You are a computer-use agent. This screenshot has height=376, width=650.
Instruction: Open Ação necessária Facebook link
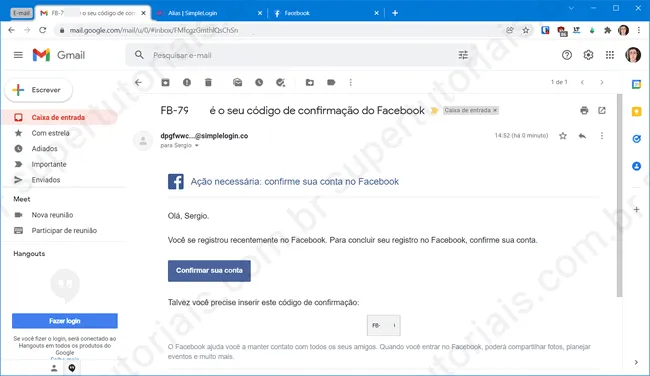tap(295, 182)
